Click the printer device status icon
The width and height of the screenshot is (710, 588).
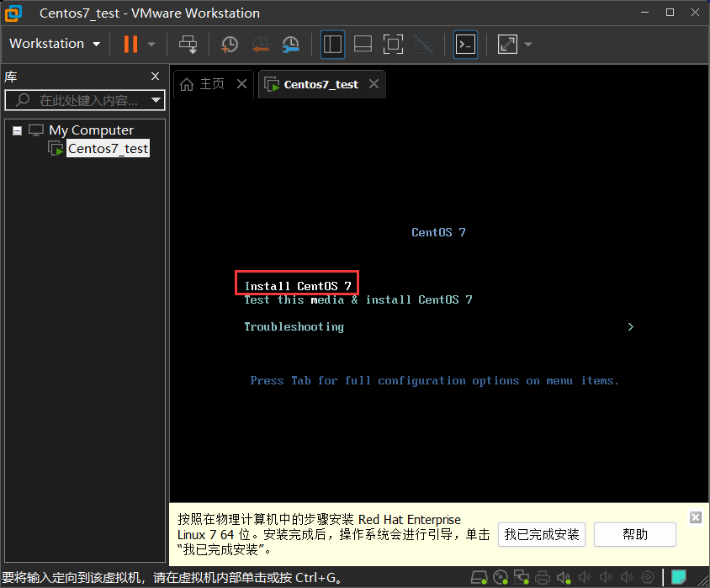click(543, 577)
